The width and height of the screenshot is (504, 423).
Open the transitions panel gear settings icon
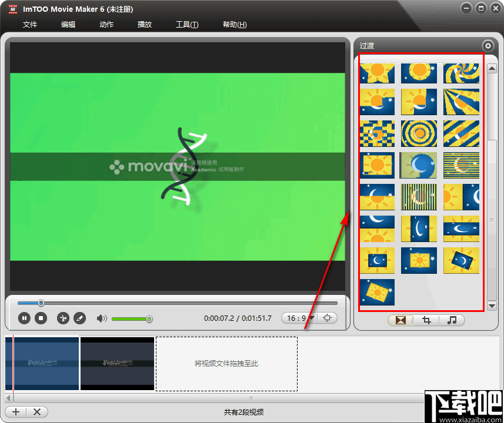pos(488,45)
